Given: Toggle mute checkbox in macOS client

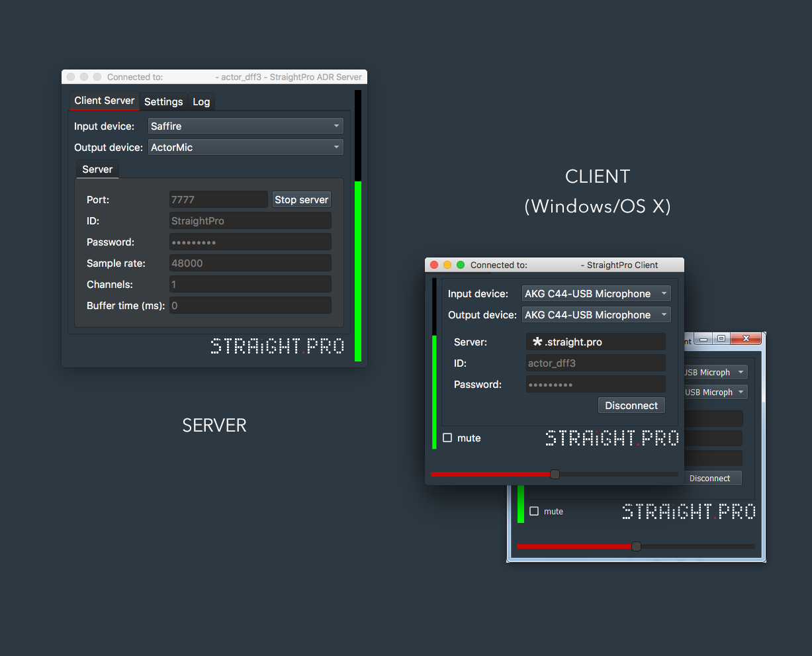Looking at the screenshot, I should (x=448, y=438).
